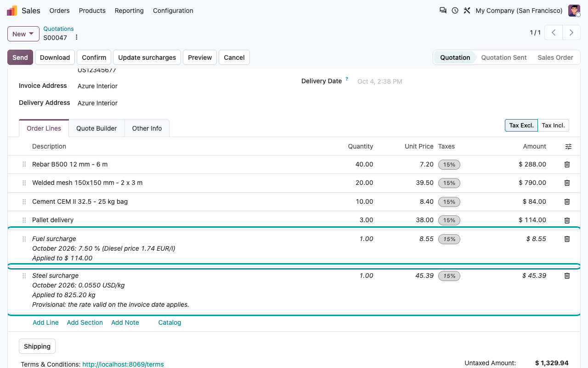The image size is (588, 368).
Task: Download the quotation
Action: click(x=55, y=57)
